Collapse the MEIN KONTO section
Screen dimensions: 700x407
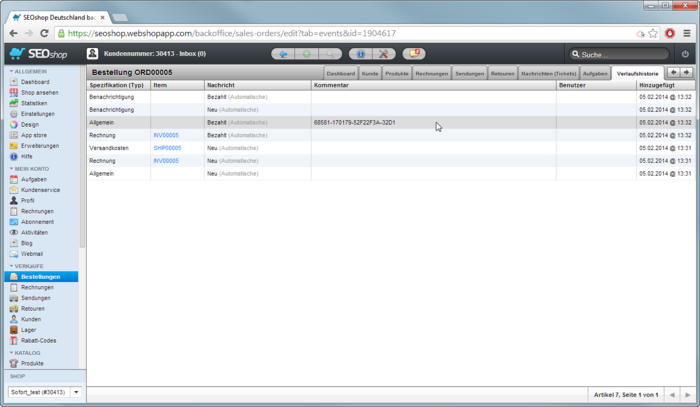click(32, 169)
